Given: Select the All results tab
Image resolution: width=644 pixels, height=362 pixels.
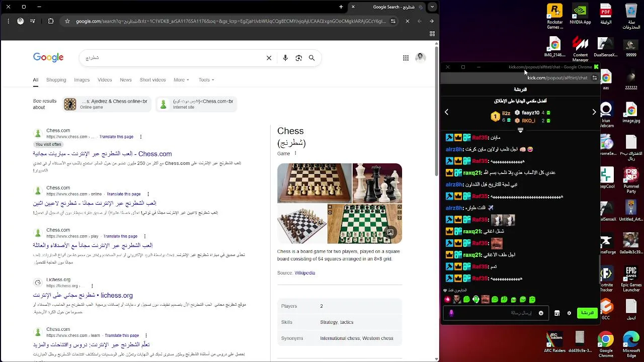Looking at the screenshot, I should (x=36, y=80).
